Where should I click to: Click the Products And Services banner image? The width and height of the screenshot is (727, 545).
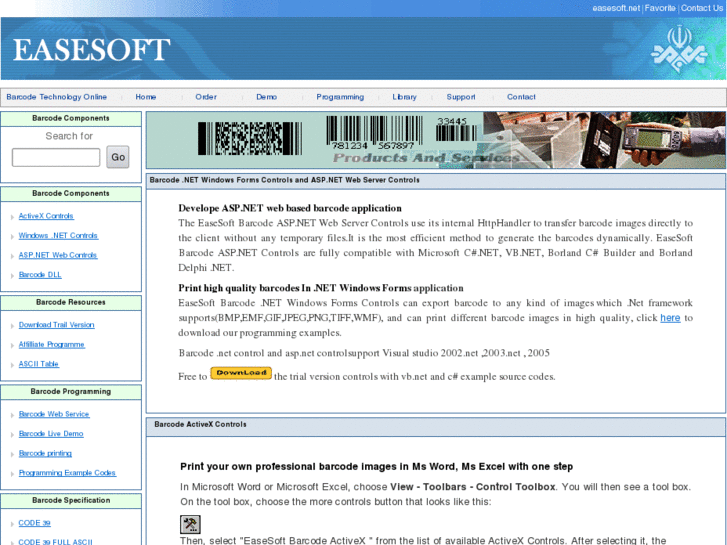(436, 140)
